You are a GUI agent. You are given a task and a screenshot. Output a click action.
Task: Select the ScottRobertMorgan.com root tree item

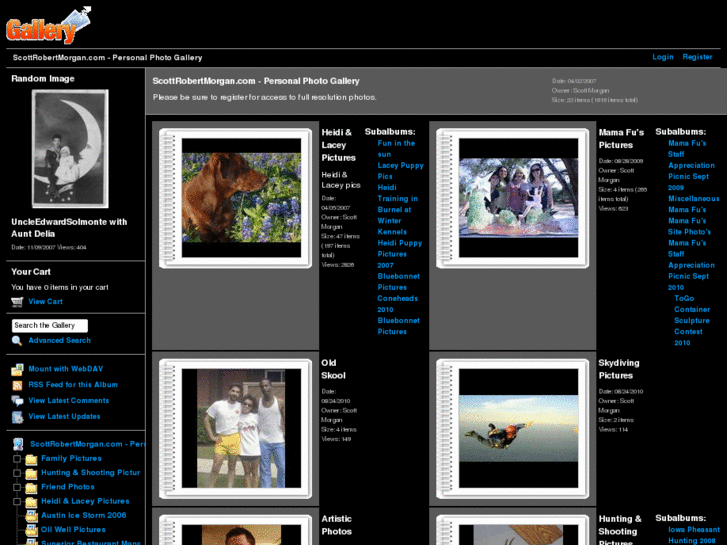click(87, 444)
